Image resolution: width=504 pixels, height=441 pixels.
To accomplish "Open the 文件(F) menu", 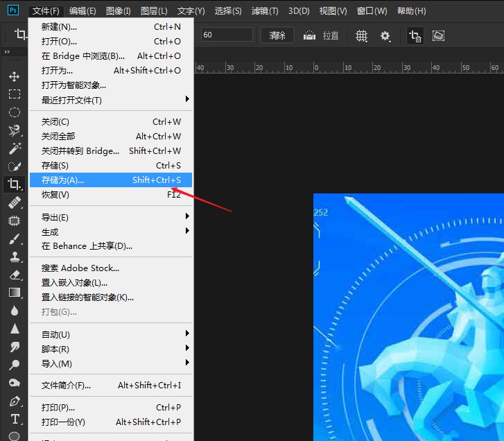I will [x=46, y=11].
